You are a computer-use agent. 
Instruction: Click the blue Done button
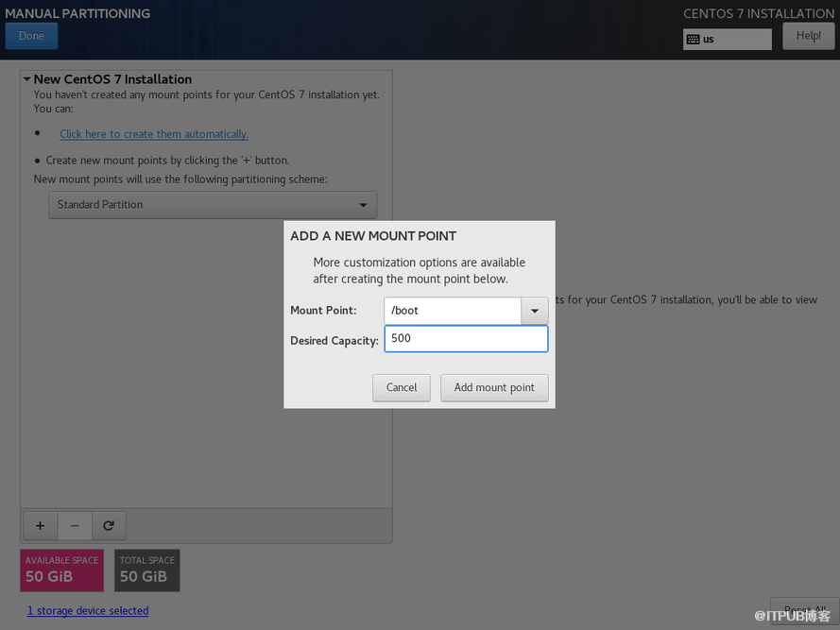[x=31, y=36]
